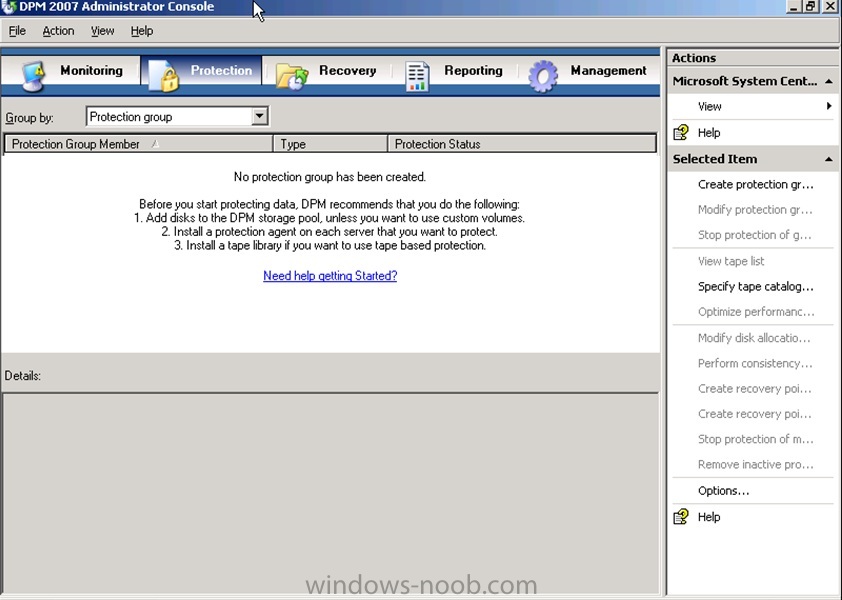
Task: Click the Help icon under Microsoft System Center
Action: point(681,132)
